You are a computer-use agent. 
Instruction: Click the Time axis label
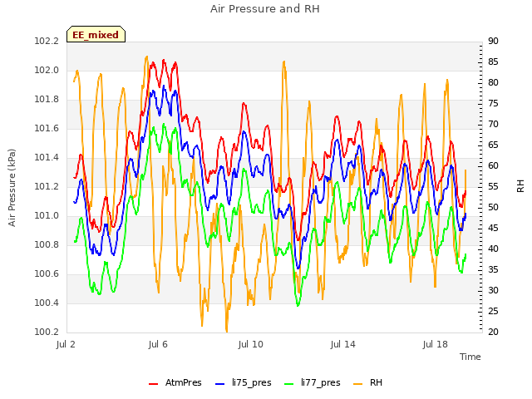(x=470, y=357)
